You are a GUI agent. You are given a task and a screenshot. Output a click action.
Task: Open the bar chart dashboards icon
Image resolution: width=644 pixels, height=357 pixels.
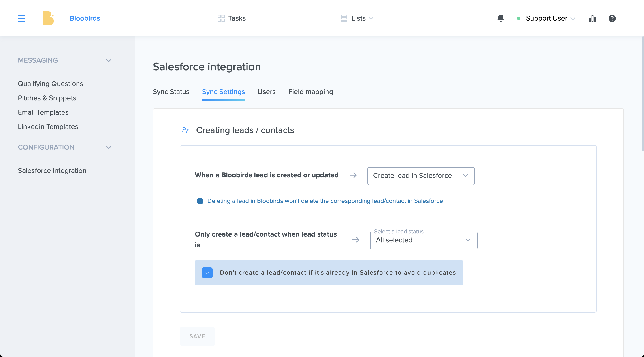(x=592, y=18)
